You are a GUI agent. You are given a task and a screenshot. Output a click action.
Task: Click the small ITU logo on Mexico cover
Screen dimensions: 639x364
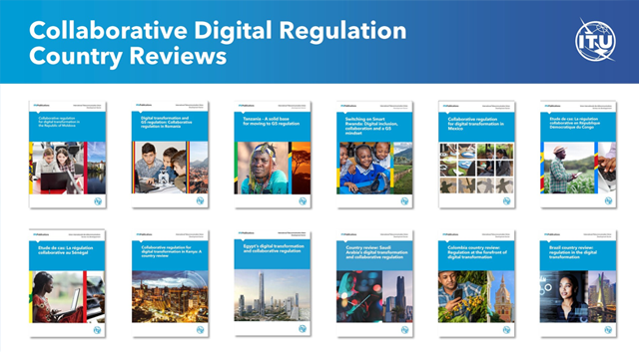(x=506, y=201)
